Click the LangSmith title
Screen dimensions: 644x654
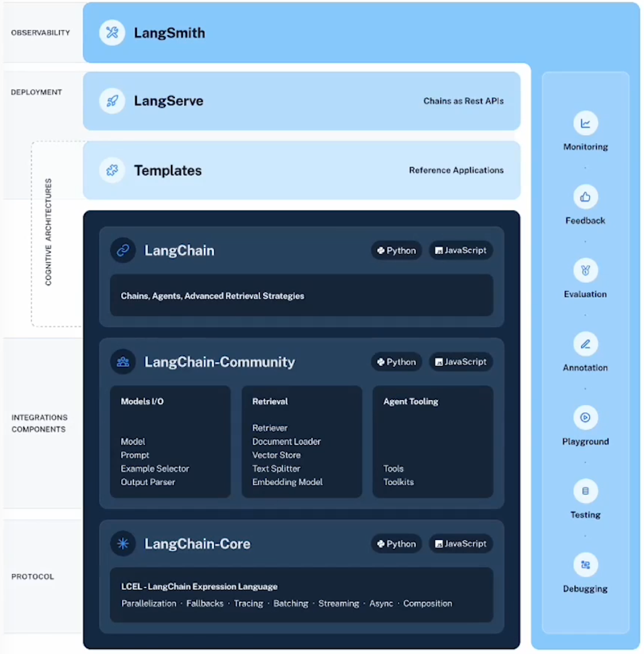pos(169,33)
